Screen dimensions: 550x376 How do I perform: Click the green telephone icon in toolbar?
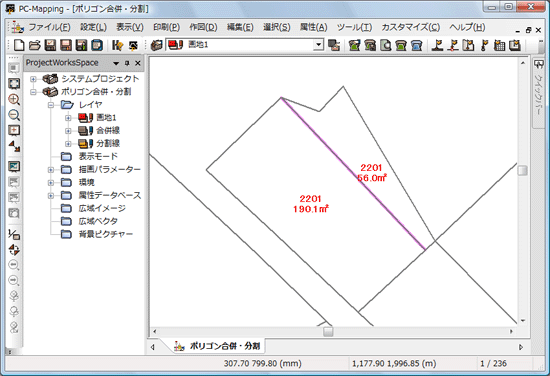coord(401,45)
